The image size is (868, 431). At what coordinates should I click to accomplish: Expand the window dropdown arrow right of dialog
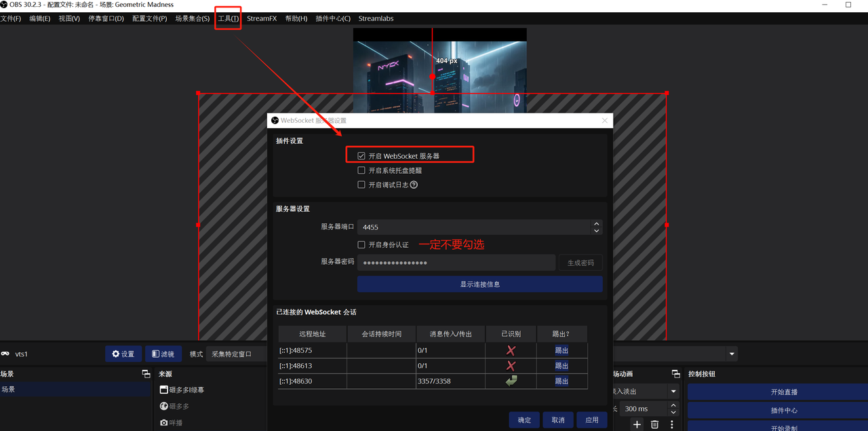point(731,354)
